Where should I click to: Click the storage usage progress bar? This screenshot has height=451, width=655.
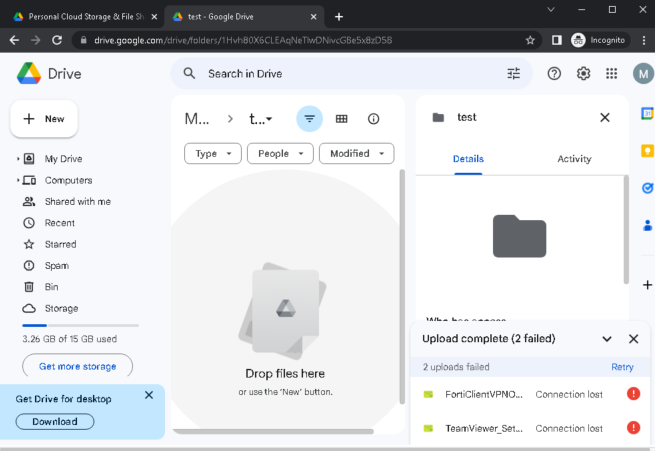(x=80, y=326)
